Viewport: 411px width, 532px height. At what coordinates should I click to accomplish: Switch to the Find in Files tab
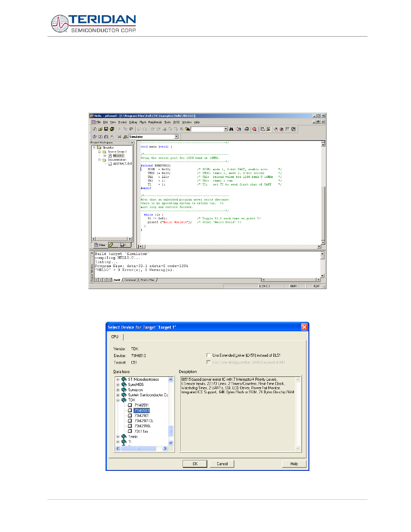click(x=147, y=280)
